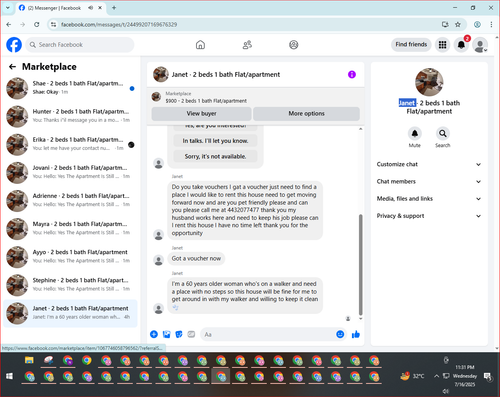This screenshot has height=397, width=500.
Task: Click the View buyer button
Action: (x=201, y=114)
